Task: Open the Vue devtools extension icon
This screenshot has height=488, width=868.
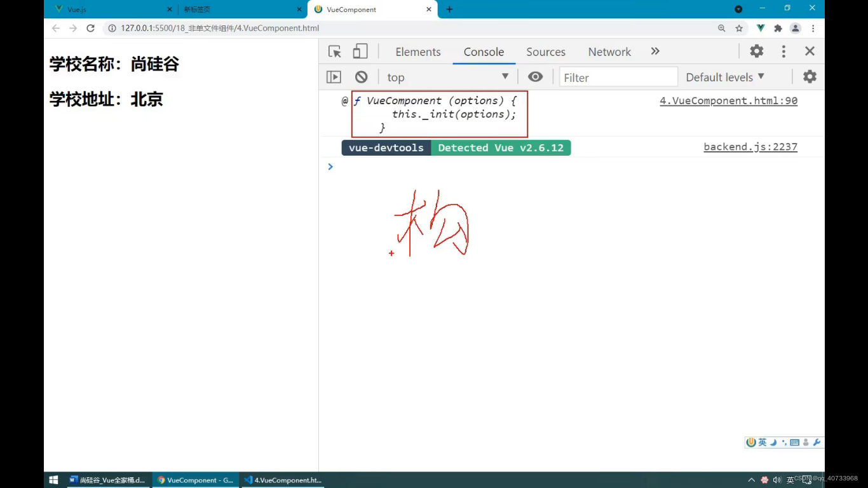Action: pos(760,28)
